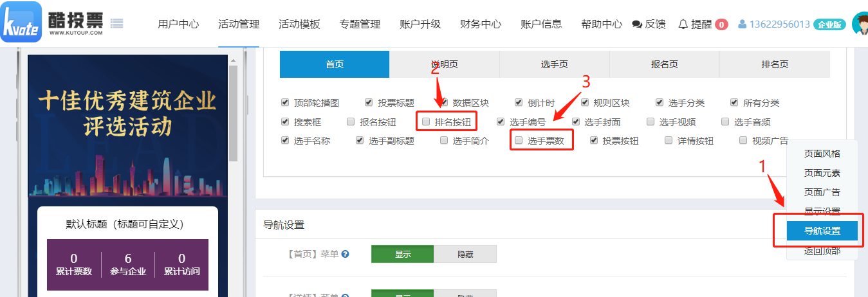Screen dimensions: 868x297
Task: Set 【首页】菜单 to 隐藏
Action: pos(465,254)
